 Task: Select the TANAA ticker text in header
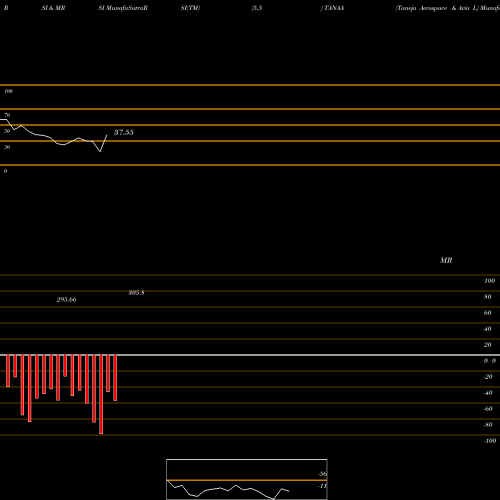click(334, 8)
